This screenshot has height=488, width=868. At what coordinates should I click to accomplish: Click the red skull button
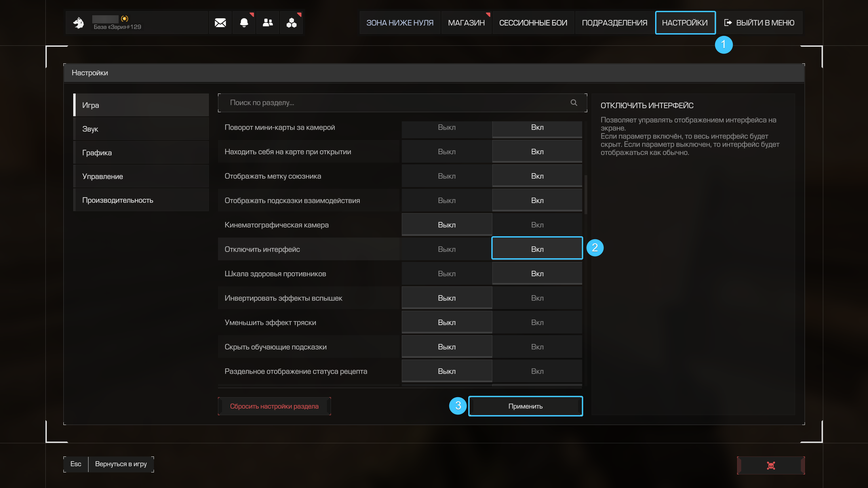coord(771,465)
